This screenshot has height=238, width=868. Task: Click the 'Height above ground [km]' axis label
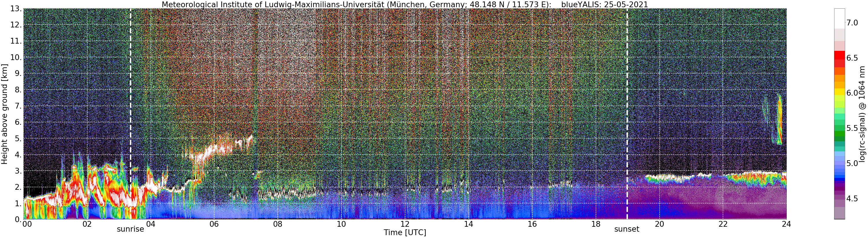(4, 114)
